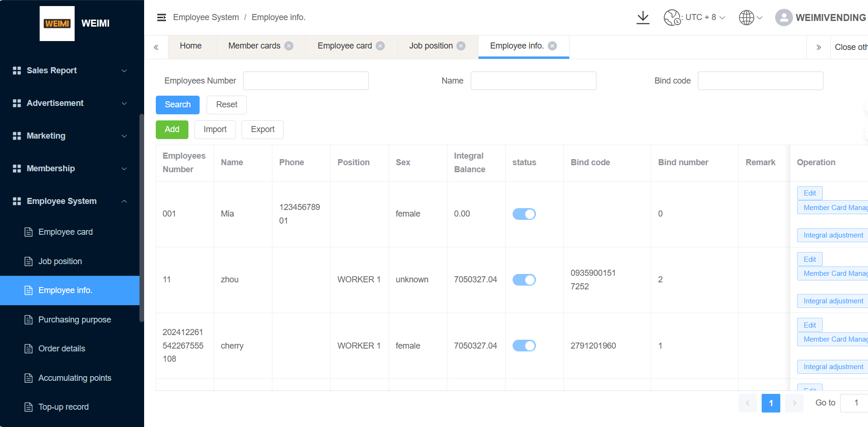Close the Member cards tab

[x=289, y=46]
